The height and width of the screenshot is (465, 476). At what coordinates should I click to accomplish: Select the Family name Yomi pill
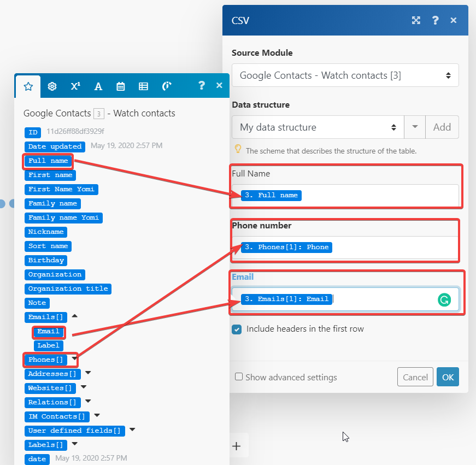click(63, 217)
